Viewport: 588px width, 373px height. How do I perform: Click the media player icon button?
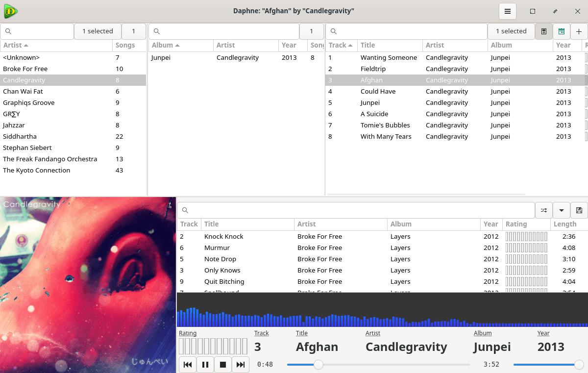tap(543, 31)
